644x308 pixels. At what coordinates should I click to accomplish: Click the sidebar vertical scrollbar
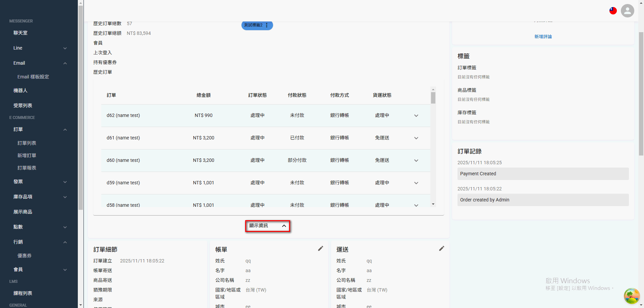(80, 107)
